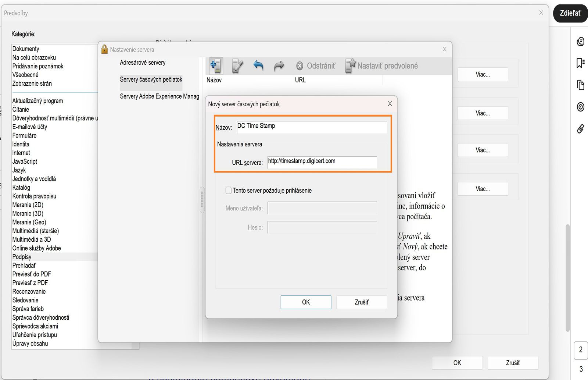Select Multimédiá a 3D category
The image size is (588, 380).
coord(32,239)
